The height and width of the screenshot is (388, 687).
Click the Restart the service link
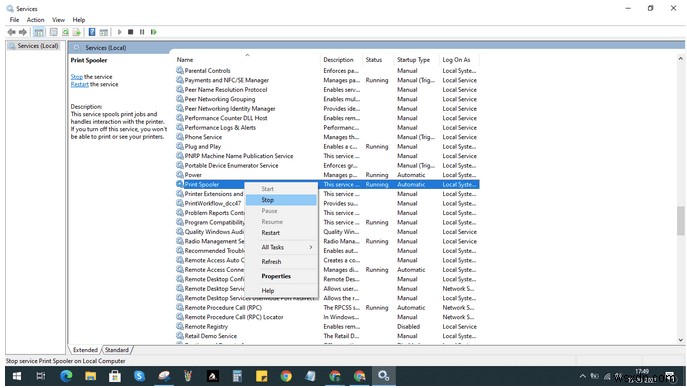pyautogui.click(x=79, y=85)
